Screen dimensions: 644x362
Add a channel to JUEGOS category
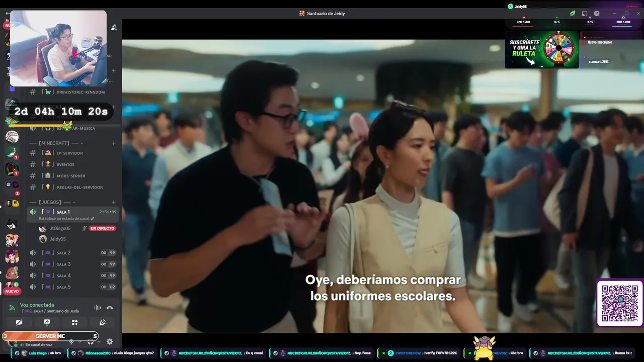point(114,202)
